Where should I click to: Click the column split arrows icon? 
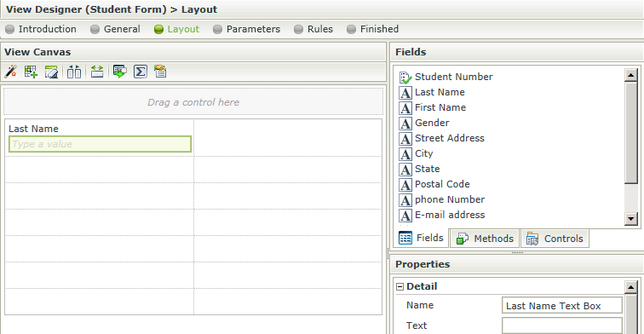click(x=74, y=72)
